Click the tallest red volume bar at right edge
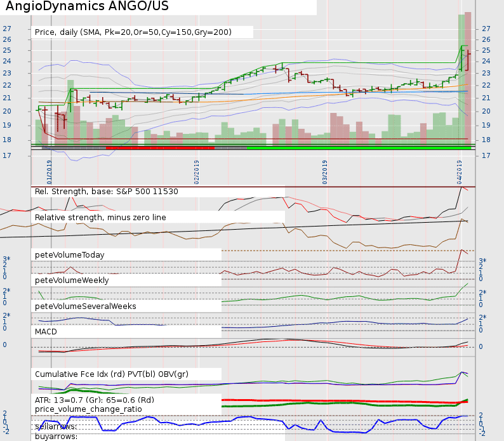Viewport: 504px width, 441px height. [468, 78]
